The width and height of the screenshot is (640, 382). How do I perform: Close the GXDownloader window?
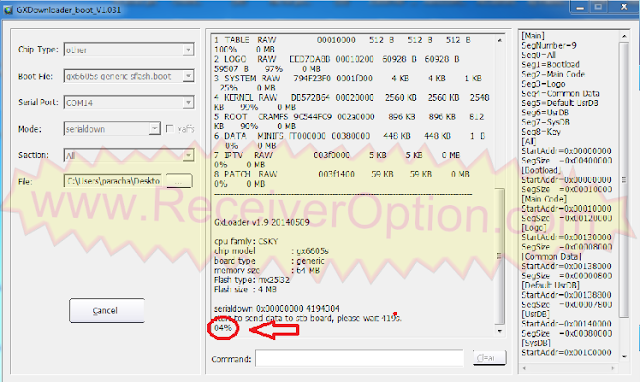(x=624, y=7)
